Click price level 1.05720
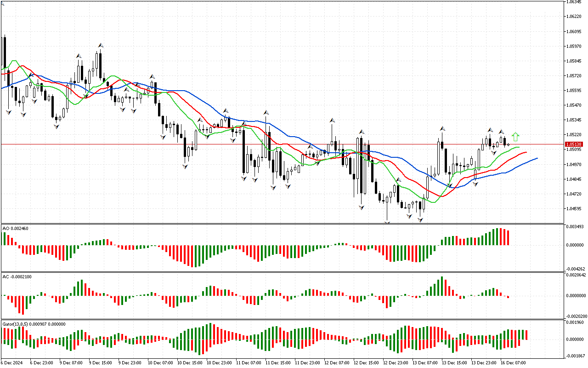588x368 pixels. coord(574,75)
